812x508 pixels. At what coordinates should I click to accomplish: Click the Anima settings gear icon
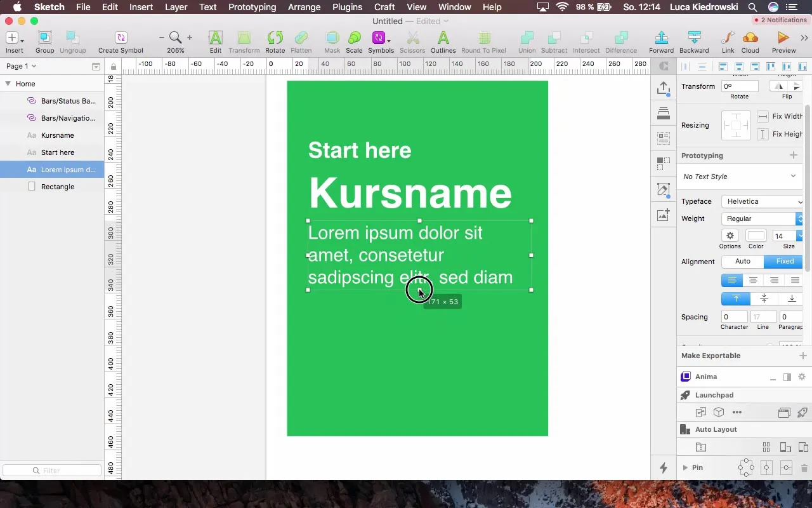point(802,377)
